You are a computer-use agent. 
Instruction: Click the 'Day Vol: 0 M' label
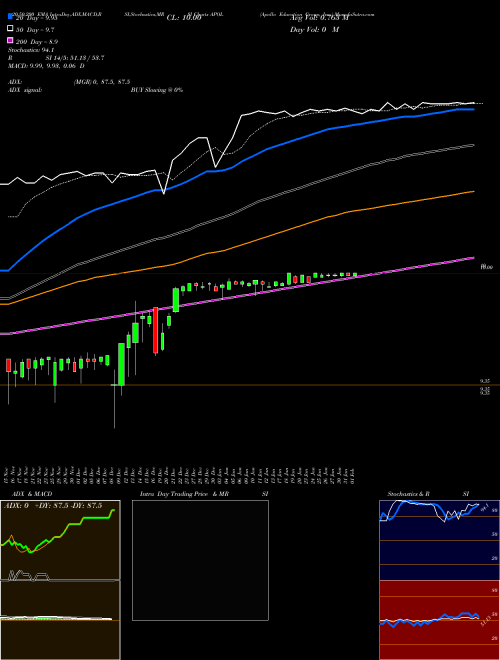coord(314,29)
